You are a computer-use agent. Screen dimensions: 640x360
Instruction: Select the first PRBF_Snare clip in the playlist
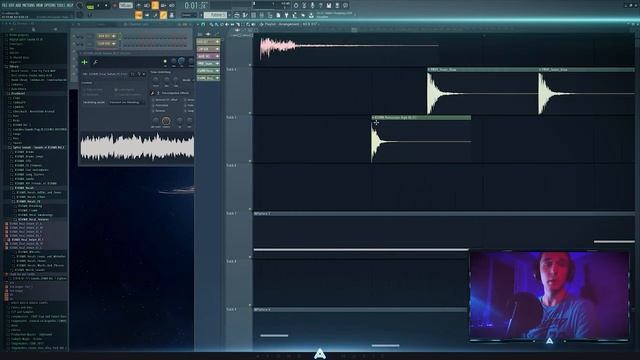point(482,91)
